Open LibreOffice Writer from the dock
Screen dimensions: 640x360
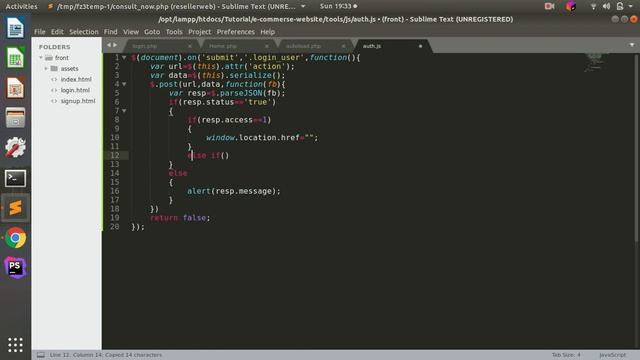coord(15,28)
